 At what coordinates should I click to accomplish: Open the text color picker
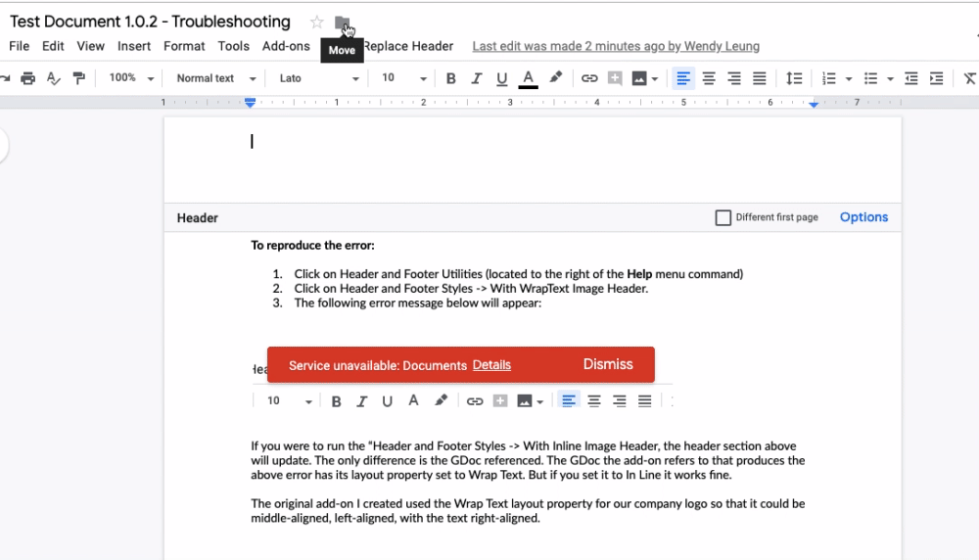click(x=529, y=78)
